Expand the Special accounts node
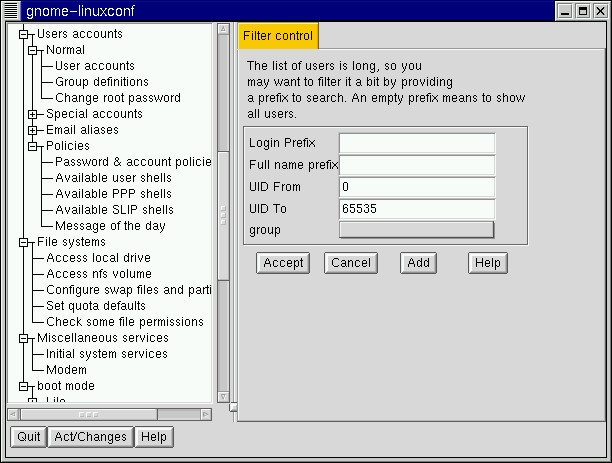 click(32, 114)
